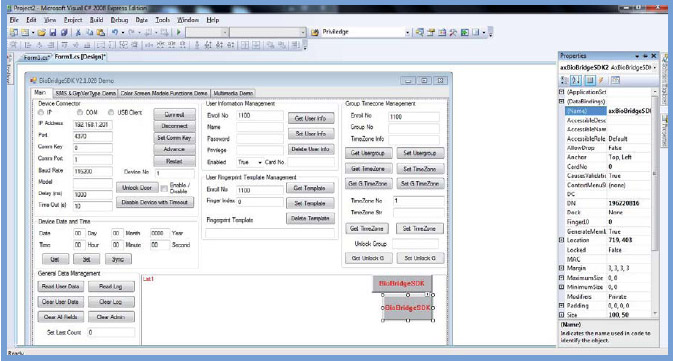Click Make Same Size layout icon
Screen dimensions: 674x362
click(x=123, y=45)
